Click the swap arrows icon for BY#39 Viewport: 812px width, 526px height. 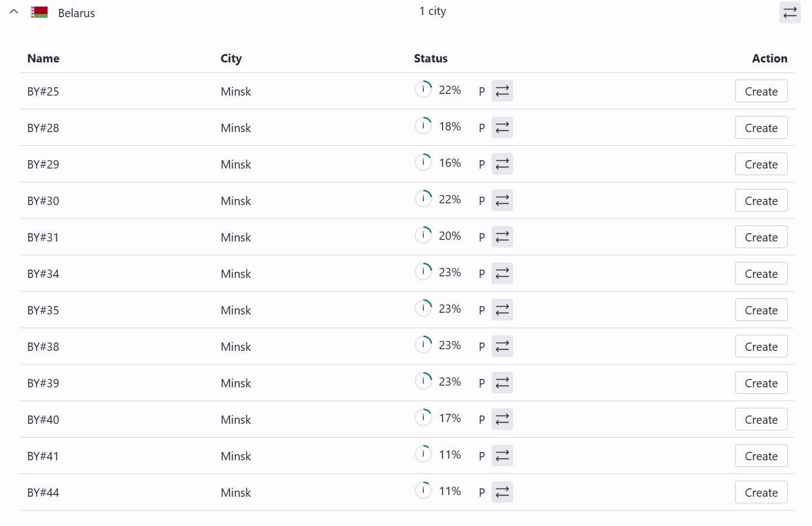pos(502,383)
